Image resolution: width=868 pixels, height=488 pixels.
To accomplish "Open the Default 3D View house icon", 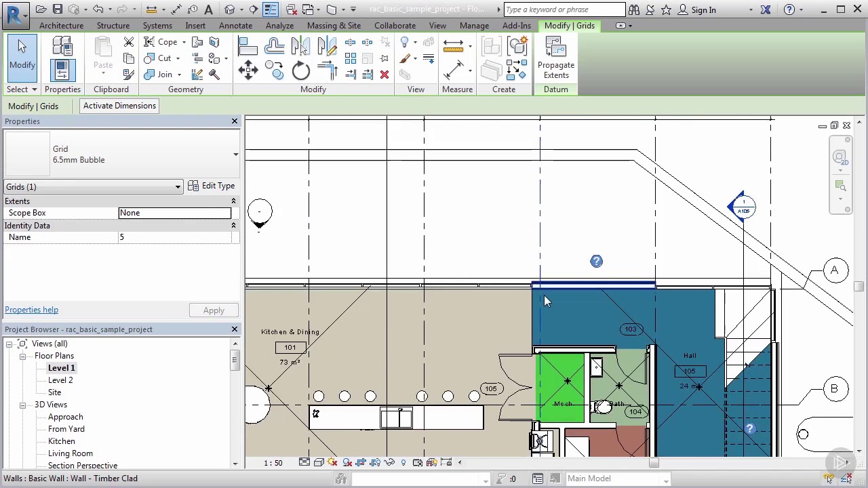I will [230, 9].
